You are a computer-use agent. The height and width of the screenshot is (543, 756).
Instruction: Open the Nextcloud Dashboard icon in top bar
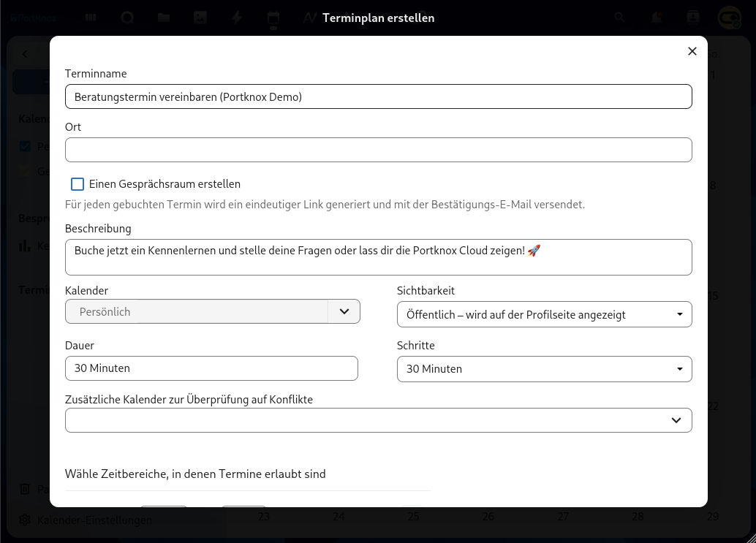91,18
